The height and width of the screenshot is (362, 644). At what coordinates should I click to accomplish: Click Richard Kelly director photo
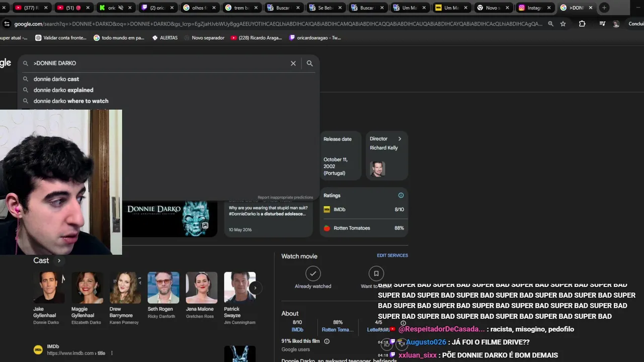(377, 168)
